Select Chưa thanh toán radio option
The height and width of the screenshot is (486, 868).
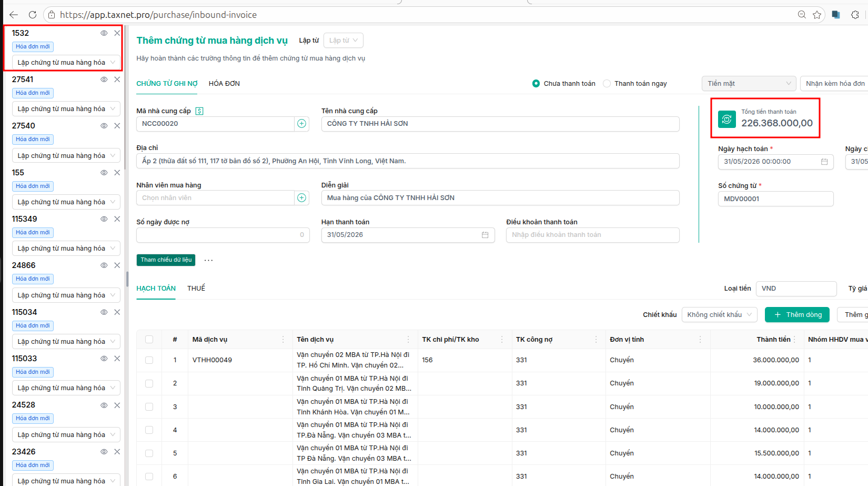(536, 84)
